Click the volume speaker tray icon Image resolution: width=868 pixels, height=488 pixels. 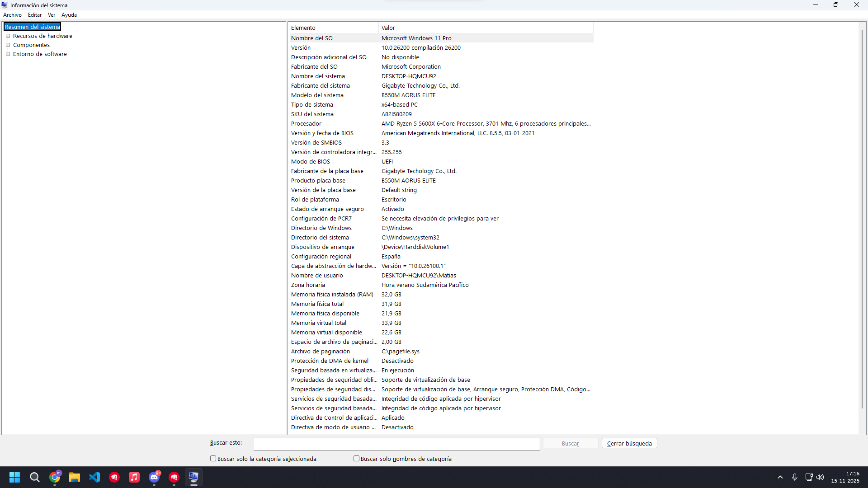point(820,477)
